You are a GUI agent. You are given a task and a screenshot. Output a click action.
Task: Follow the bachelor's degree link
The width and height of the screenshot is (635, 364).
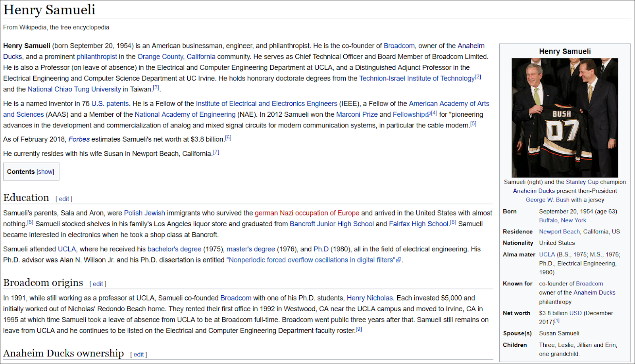[175, 249]
